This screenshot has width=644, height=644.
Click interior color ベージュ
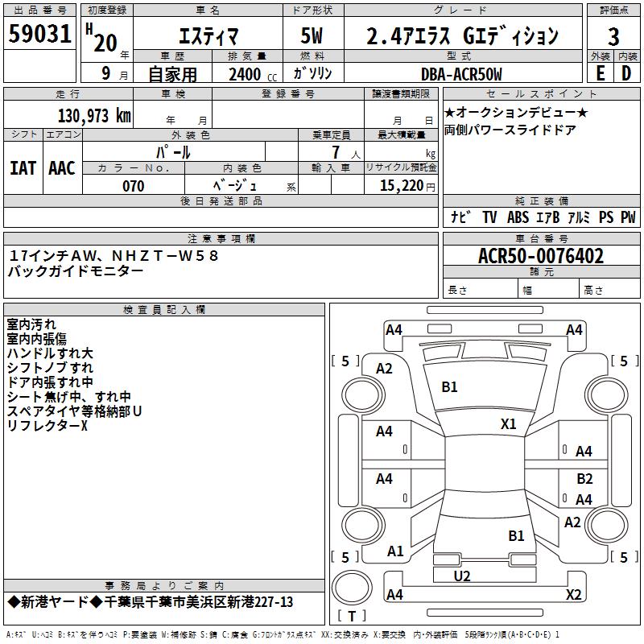[x=234, y=186]
